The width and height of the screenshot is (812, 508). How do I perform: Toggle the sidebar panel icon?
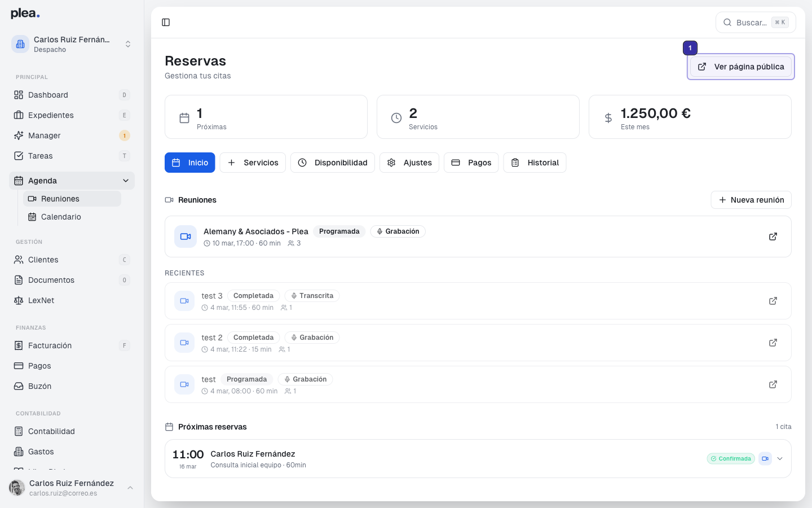166,23
